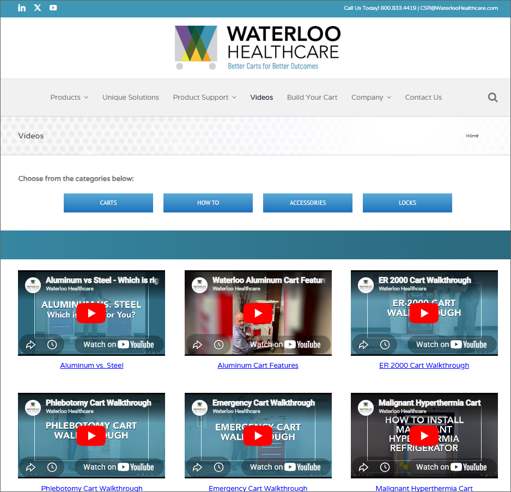Watch Aluminum vs Steel on YouTube

pos(119,345)
